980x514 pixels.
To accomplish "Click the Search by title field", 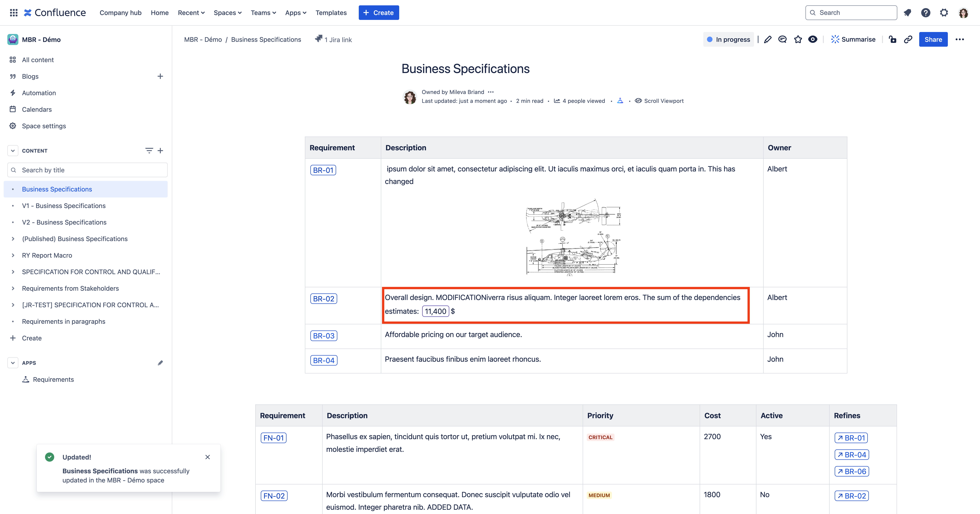I will [x=87, y=170].
